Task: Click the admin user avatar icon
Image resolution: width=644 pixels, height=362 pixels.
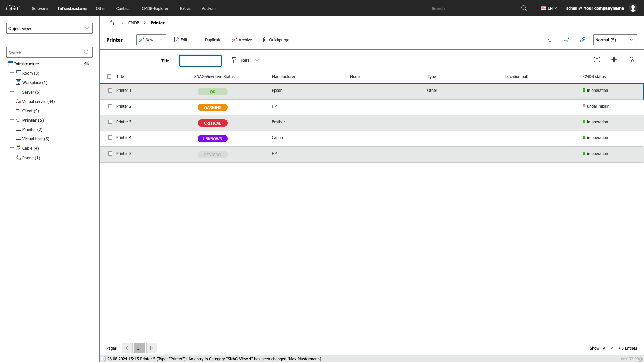Action: coord(633,8)
